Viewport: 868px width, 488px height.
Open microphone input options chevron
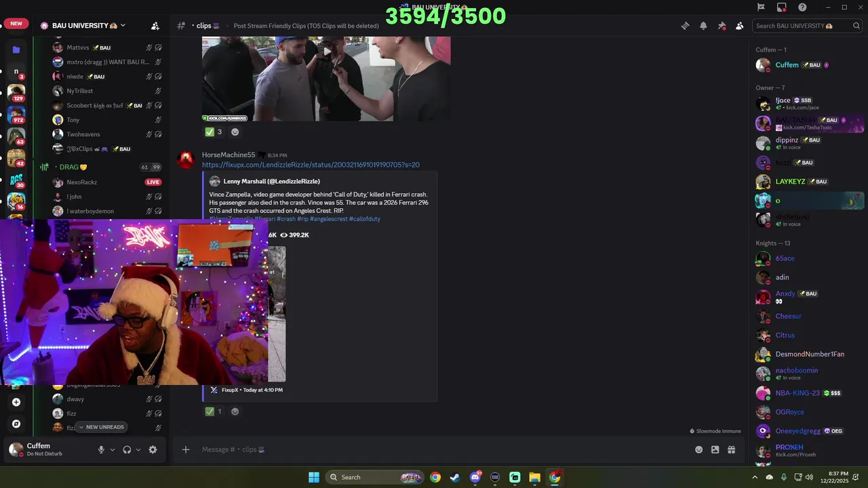[113, 449]
